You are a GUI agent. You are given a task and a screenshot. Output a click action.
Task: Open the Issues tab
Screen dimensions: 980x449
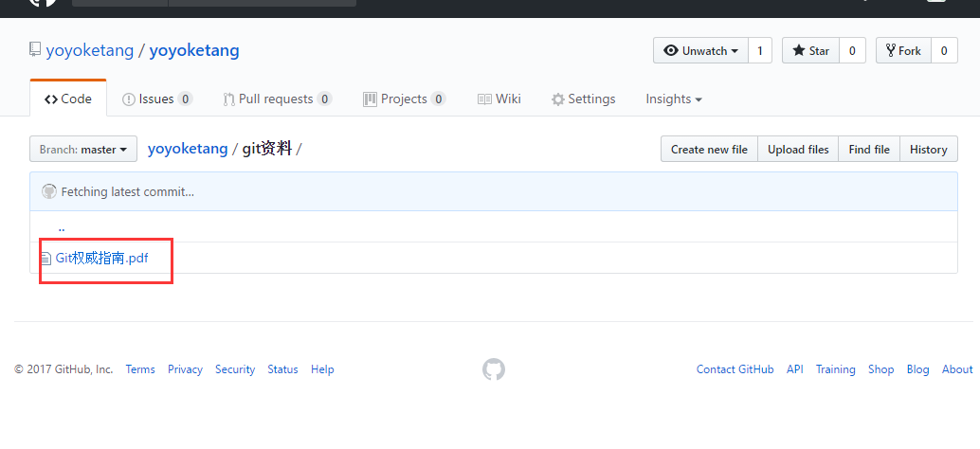click(x=157, y=99)
